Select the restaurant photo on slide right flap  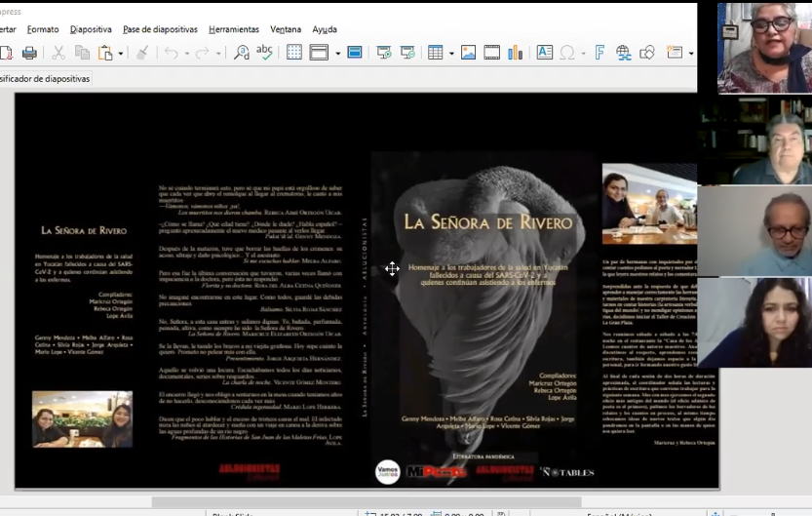pyautogui.click(x=649, y=204)
